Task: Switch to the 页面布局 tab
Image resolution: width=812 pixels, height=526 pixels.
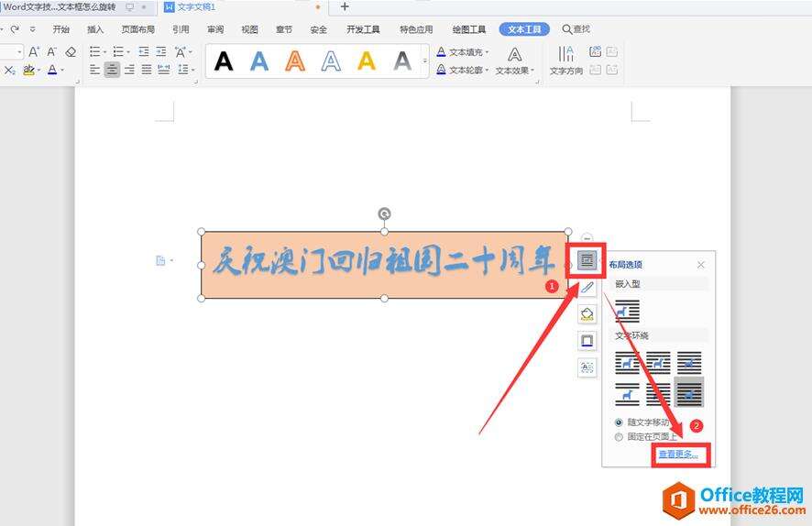Action: coord(138,29)
